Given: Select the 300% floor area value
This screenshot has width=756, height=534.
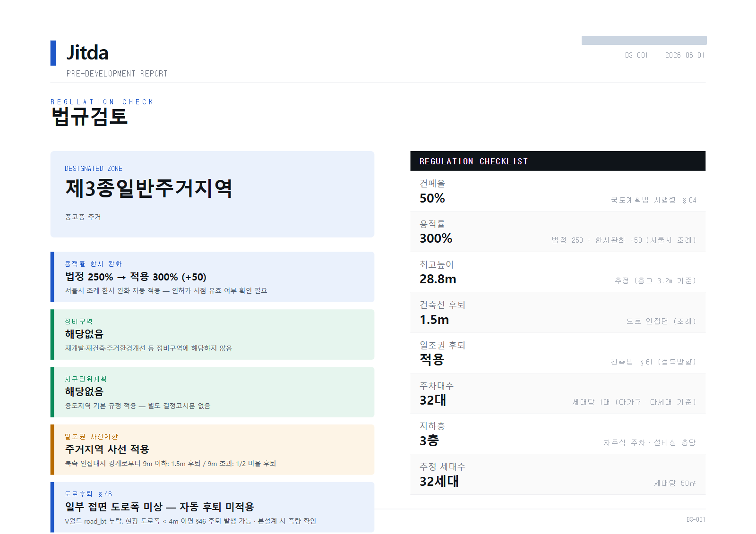Looking at the screenshot, I should [436, 238].
